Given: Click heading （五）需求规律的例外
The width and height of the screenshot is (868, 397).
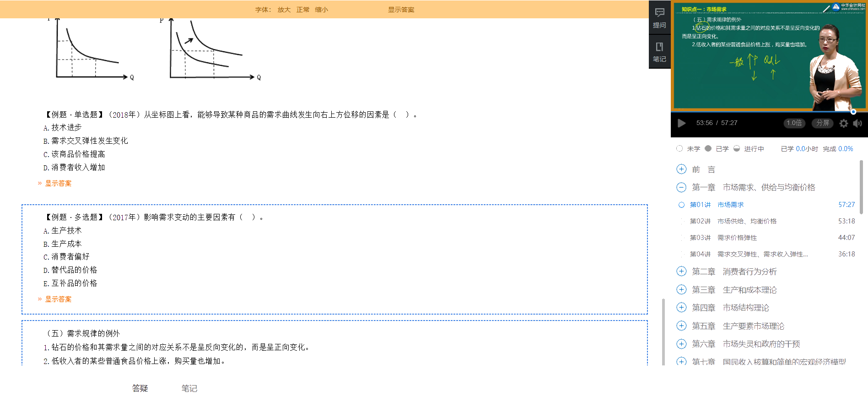Looking at the screenshot, I should click(x=82, y=333).
